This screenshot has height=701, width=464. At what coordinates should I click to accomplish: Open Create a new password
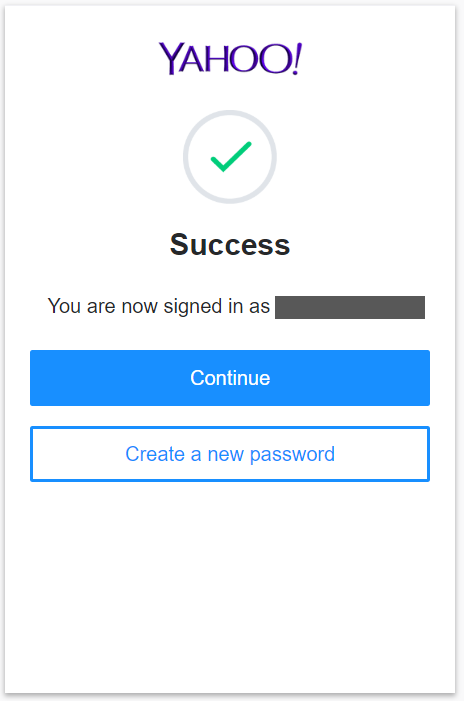230,454
